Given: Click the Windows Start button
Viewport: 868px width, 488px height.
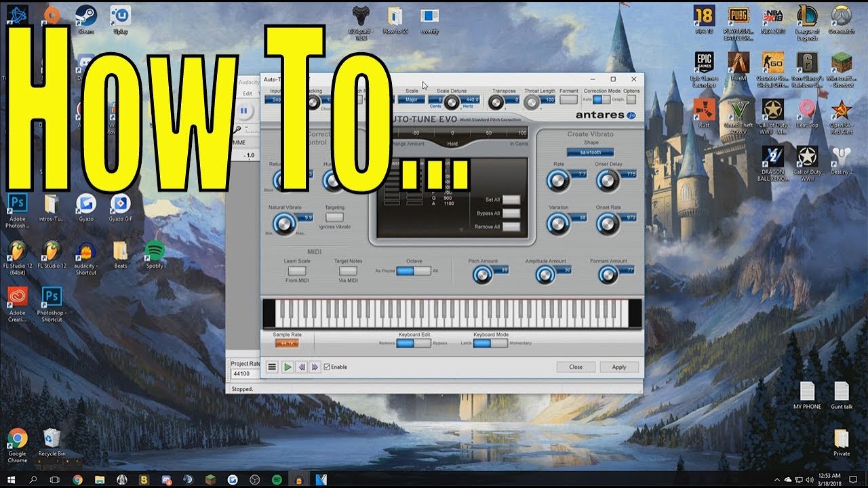Looking at the screenshot, I should tap(10, 479).
